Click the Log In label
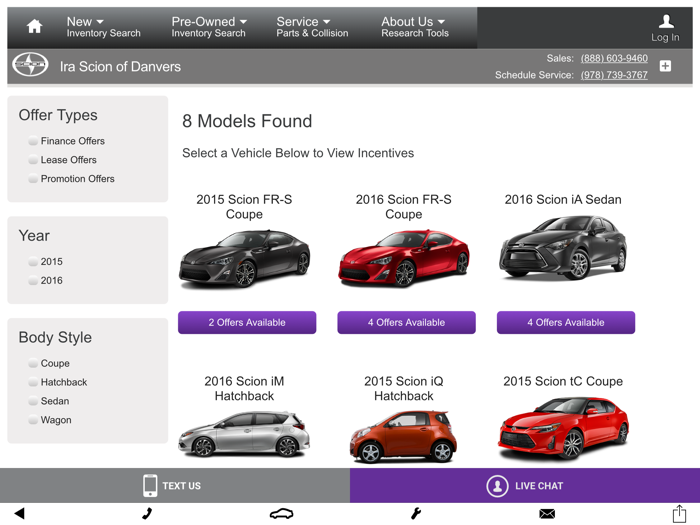700x525 pixels. (665, 38)
